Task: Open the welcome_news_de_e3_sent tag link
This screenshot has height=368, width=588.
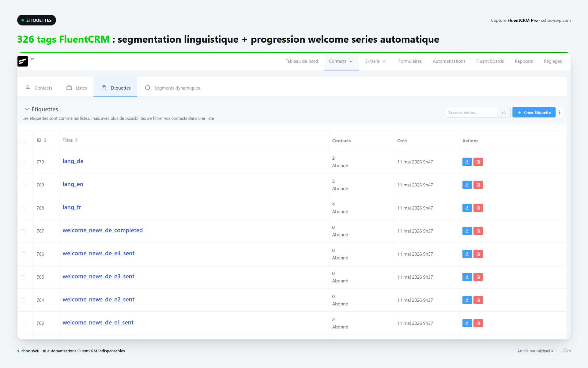Action: pyautogui.click(x=98, y=276)
